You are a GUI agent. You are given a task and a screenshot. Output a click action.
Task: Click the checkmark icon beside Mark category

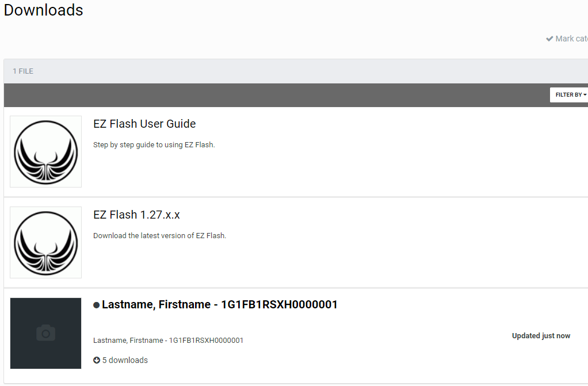pyautogui.click(x=549, y=39)
